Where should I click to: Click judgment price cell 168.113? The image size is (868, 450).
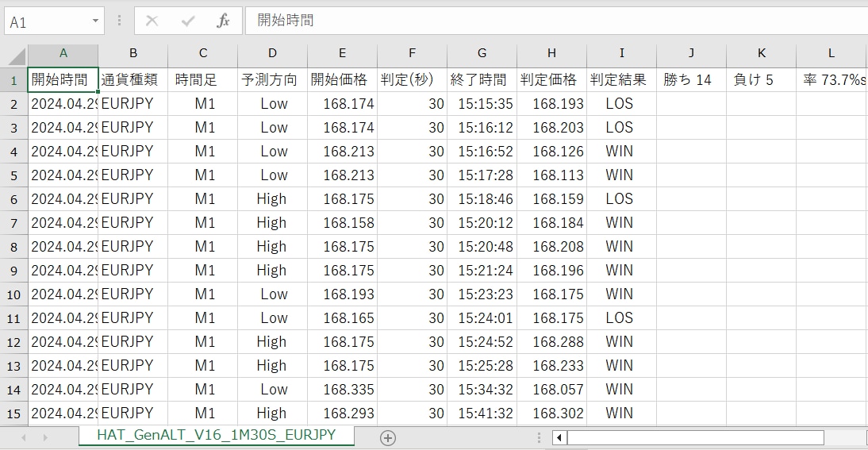(x=551, y=175)
